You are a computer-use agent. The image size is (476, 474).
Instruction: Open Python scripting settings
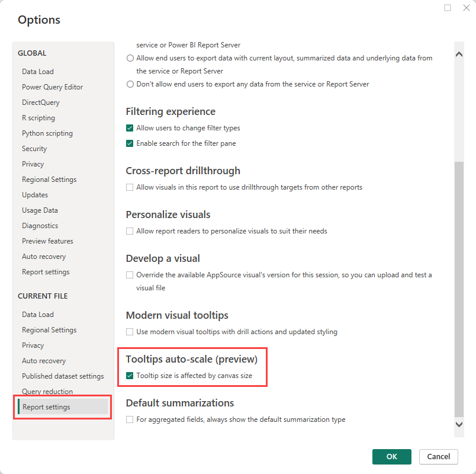pyautogui.click(x=47, y=133)
